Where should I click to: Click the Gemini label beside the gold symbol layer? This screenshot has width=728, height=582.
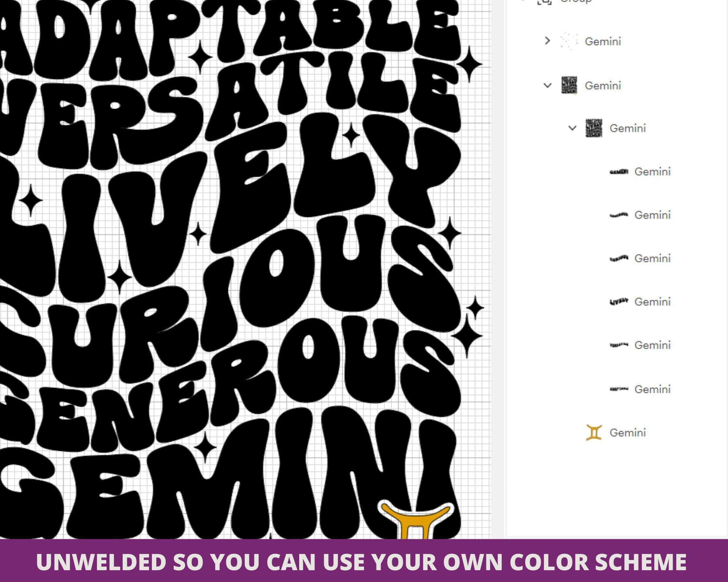tap(628, 433)
